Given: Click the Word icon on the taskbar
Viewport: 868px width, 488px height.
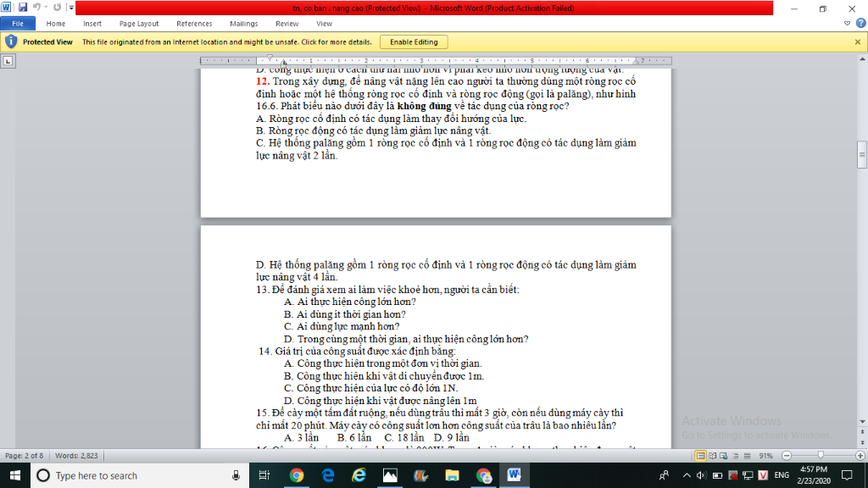Looking at the screenshot, I should point(514,475).
